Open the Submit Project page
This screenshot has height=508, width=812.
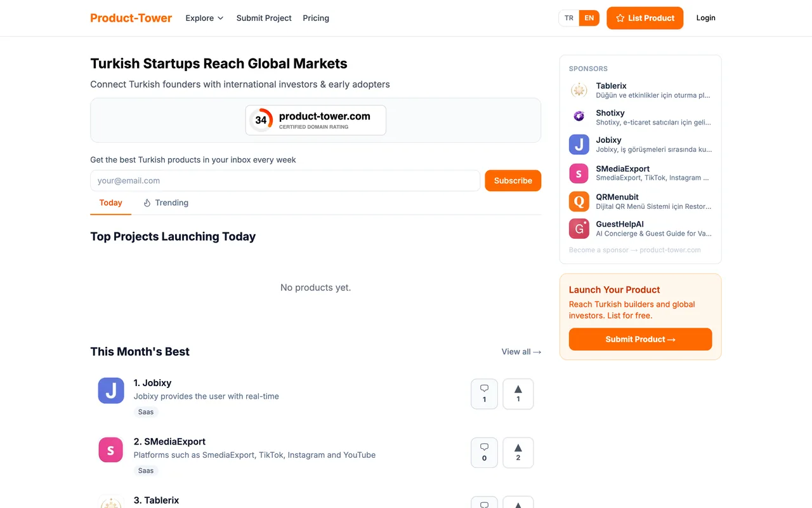coord(264,18)
